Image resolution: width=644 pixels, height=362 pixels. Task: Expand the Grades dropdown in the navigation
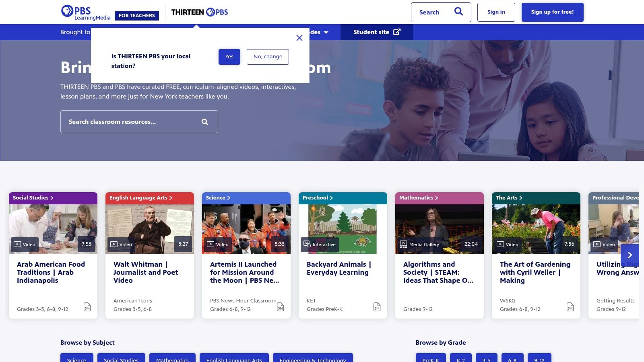326,32
